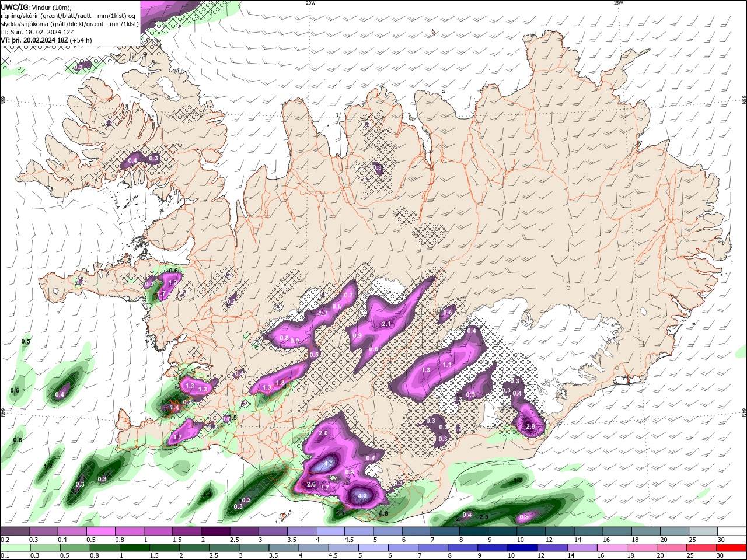Pick the darkest purple swatch on the snow scale
This screenshot has height=560, width=747.
[x=215, y=531]
